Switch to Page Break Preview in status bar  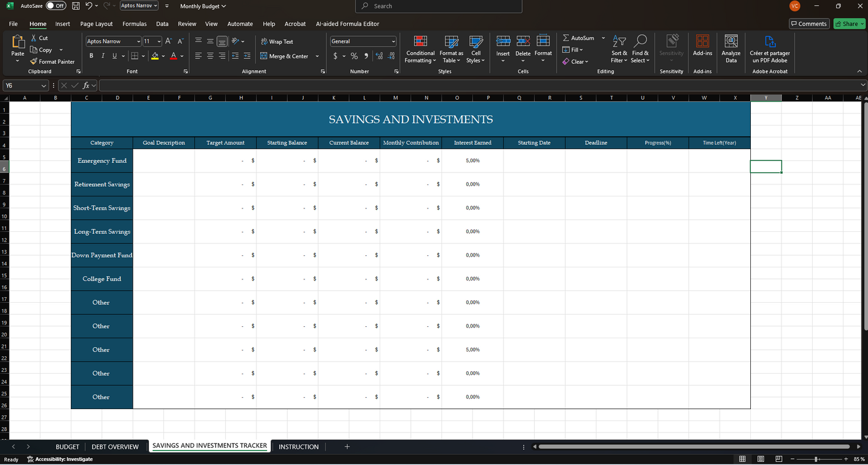pos(778,459)
